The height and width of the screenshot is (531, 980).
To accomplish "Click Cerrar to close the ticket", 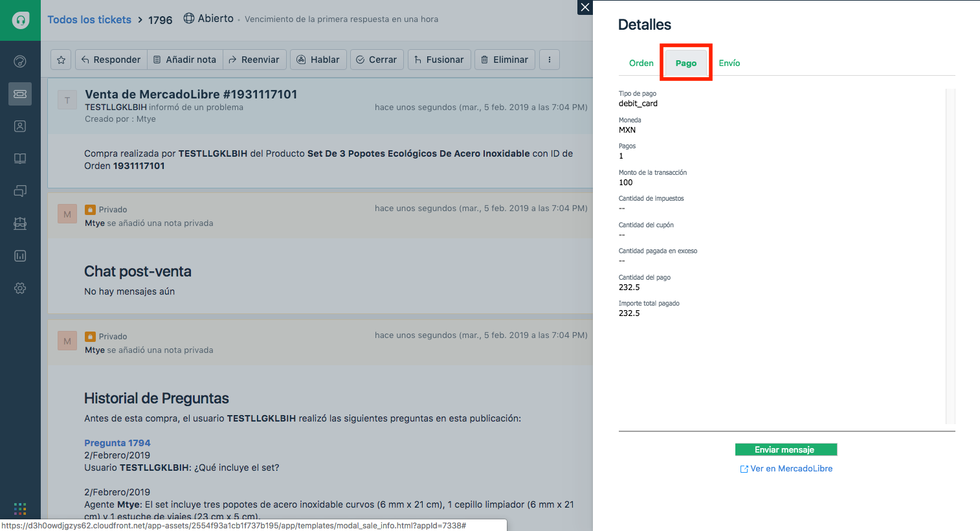I will 377,60.
